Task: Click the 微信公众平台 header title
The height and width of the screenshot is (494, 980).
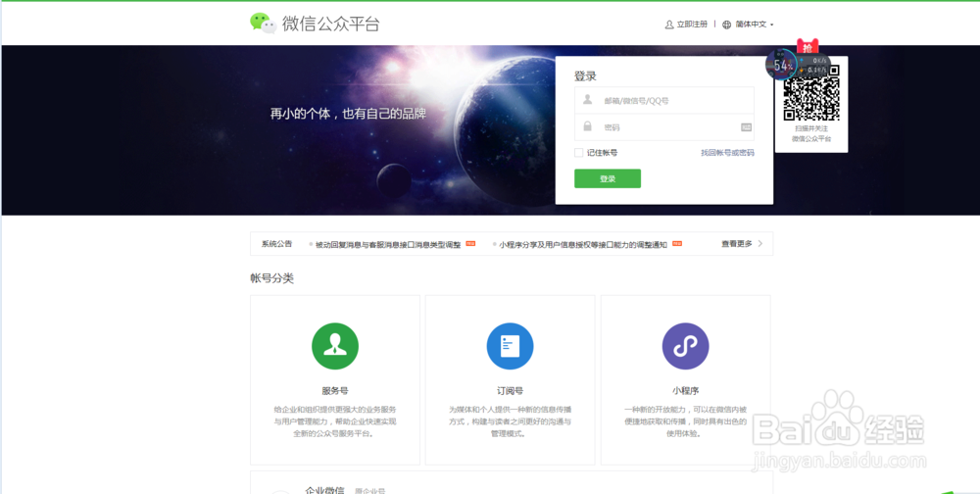Action: point(330,24)
